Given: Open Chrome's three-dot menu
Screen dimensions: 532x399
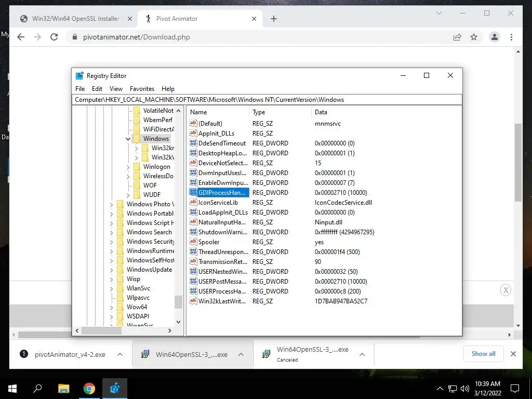Looking at the screenshot, I should click(511, 37).
